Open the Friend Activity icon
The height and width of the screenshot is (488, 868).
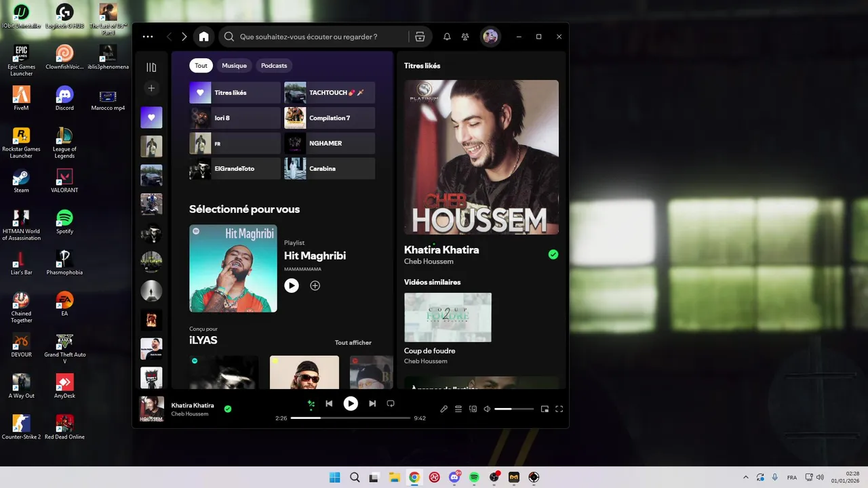[x=465, y=37]
